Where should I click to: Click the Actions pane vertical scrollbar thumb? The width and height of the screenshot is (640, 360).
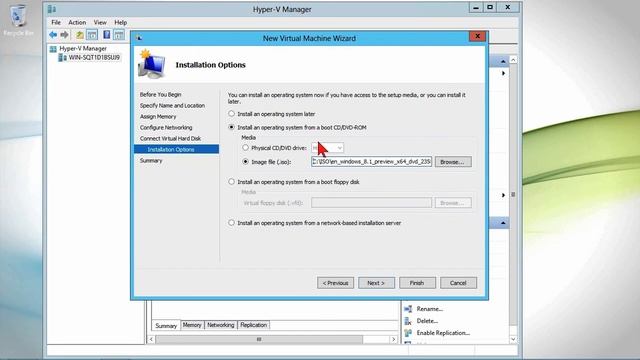click(513, 195)
